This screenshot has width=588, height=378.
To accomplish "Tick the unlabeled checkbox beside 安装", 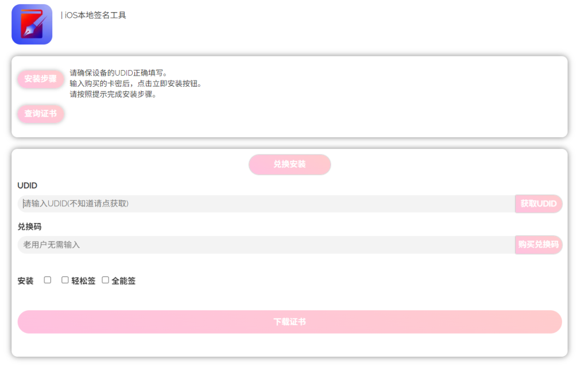I will [x=48, y=280].
